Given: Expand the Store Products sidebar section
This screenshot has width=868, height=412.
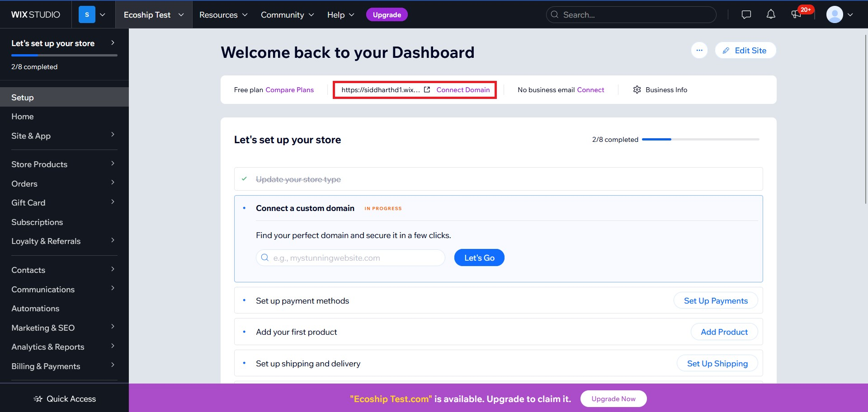Looking at the screenshot, I should 64,164.
